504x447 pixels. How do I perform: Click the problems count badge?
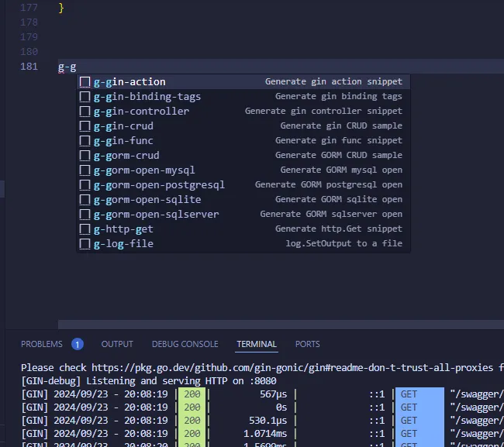tap(78, 344)
